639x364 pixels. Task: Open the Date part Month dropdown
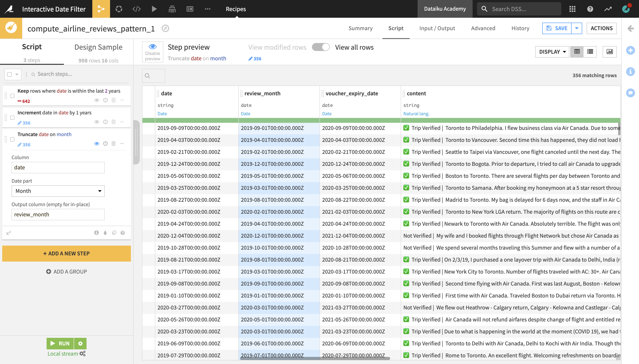pyautogui.click(x=58, y=191)
